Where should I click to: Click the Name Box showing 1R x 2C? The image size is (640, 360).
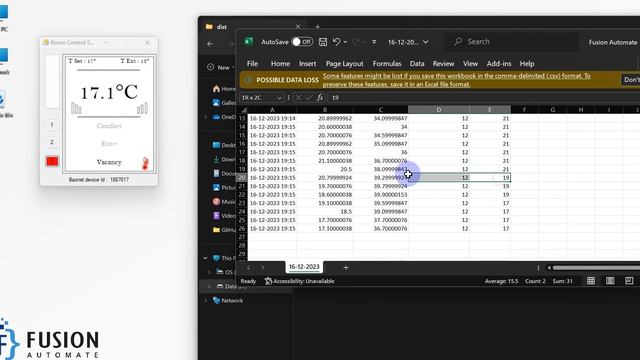click(x=258, y=98)
